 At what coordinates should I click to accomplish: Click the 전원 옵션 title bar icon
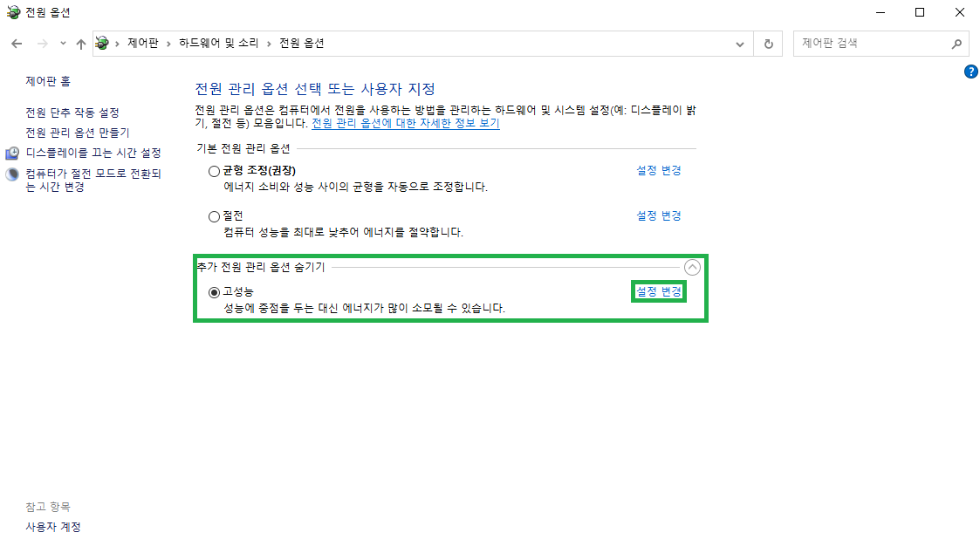point(13,12)
